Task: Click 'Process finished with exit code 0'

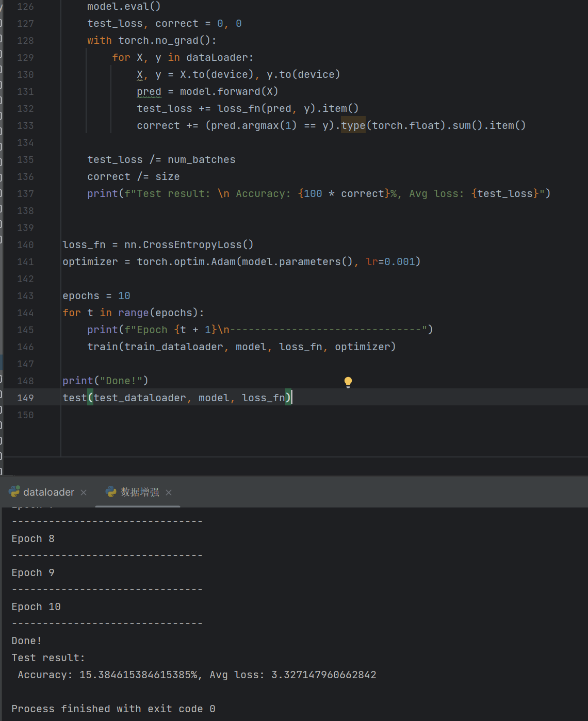Action: [113, 709]
